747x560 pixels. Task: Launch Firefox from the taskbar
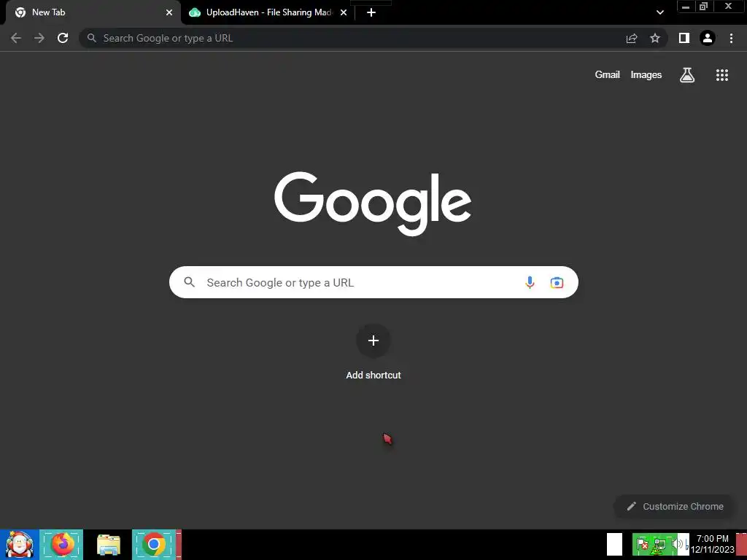[61, 545]
